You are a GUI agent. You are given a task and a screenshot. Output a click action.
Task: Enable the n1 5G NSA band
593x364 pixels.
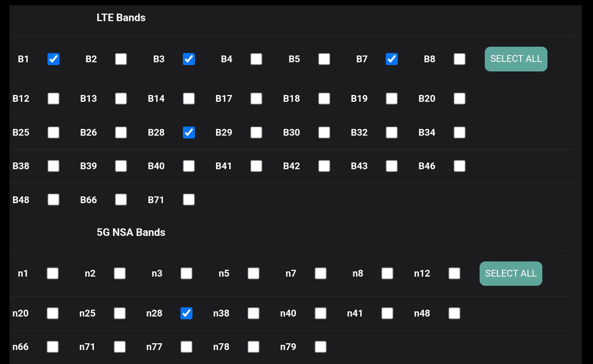click(x=53, y=273)
